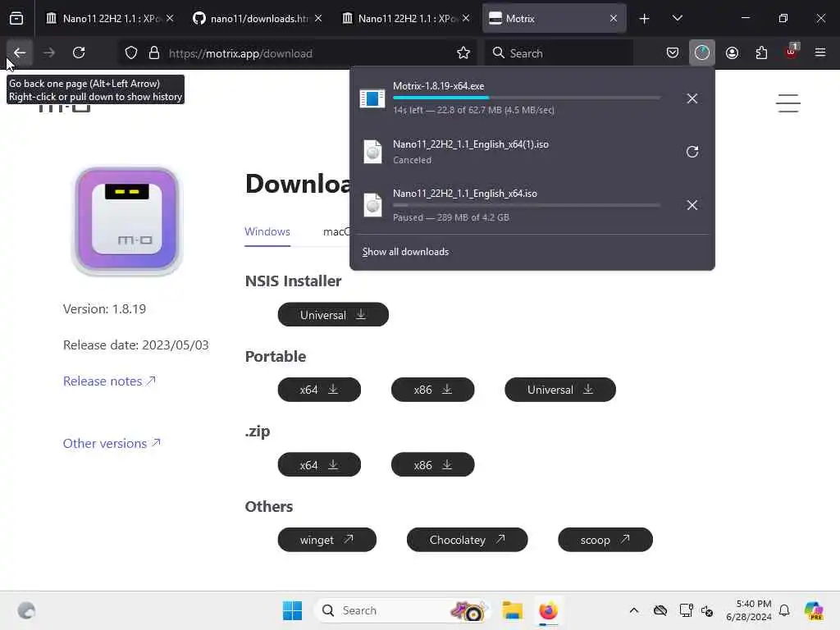Viewport: 840px width, 630px height.
Task: Reload the current page
Action: (79, 52)
